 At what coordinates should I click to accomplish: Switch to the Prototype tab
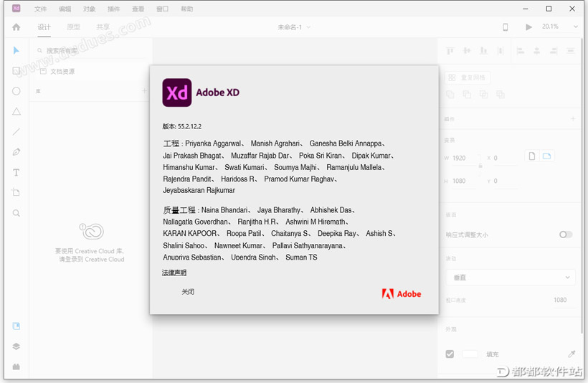pyautogui.click(x=73, y=27)
